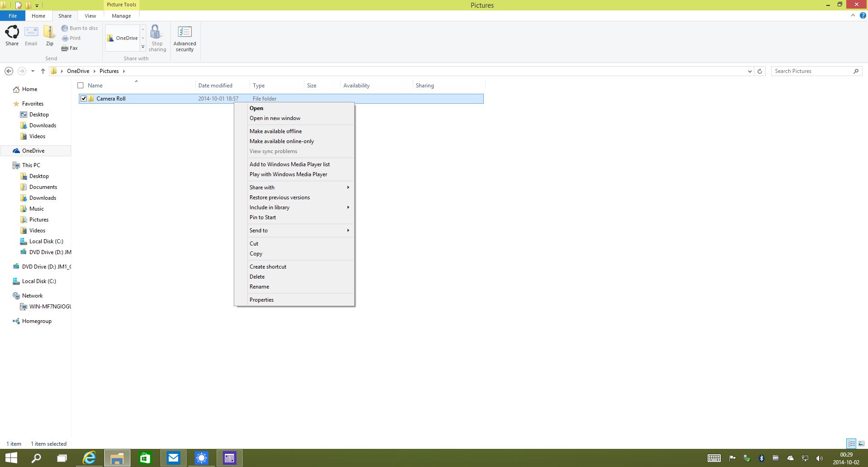Image resolution: width=868 pixels, height=467 pixels.
Task: Click the Fax ribbon command
Action: [70, 48]
